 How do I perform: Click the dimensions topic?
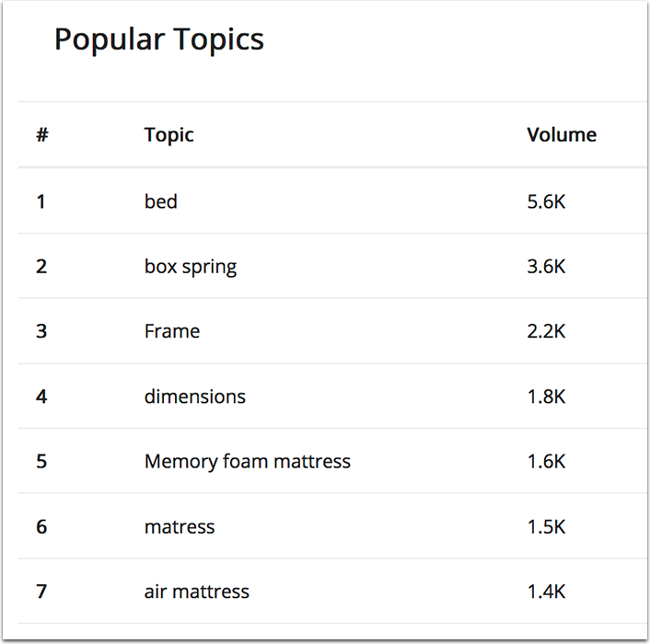tap(195, 397)
